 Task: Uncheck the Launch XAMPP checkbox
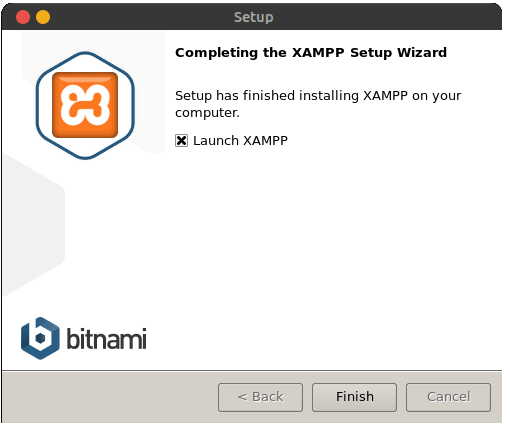pos(181,141)
